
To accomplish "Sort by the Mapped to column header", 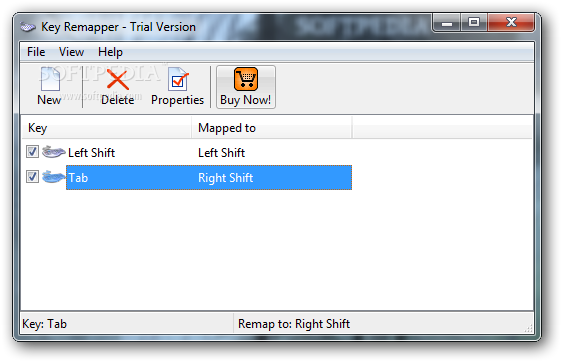I will pyautogui.click(x=272, y=128).
